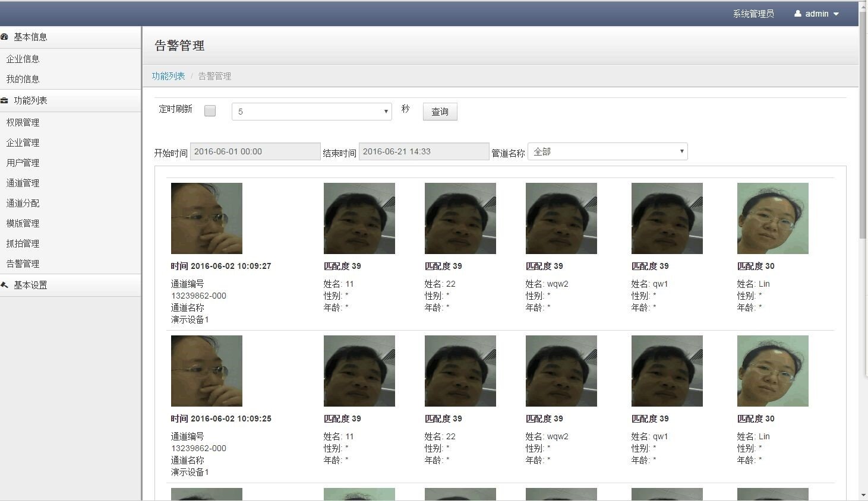This screenshot has width=868, height=501.
Task: Open the 管道名称 dropdown showing 全部
Action: tap(608, 151)
